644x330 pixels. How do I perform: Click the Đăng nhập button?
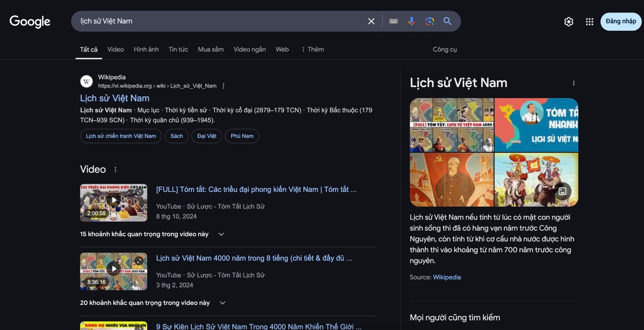[x=621, y=21]
